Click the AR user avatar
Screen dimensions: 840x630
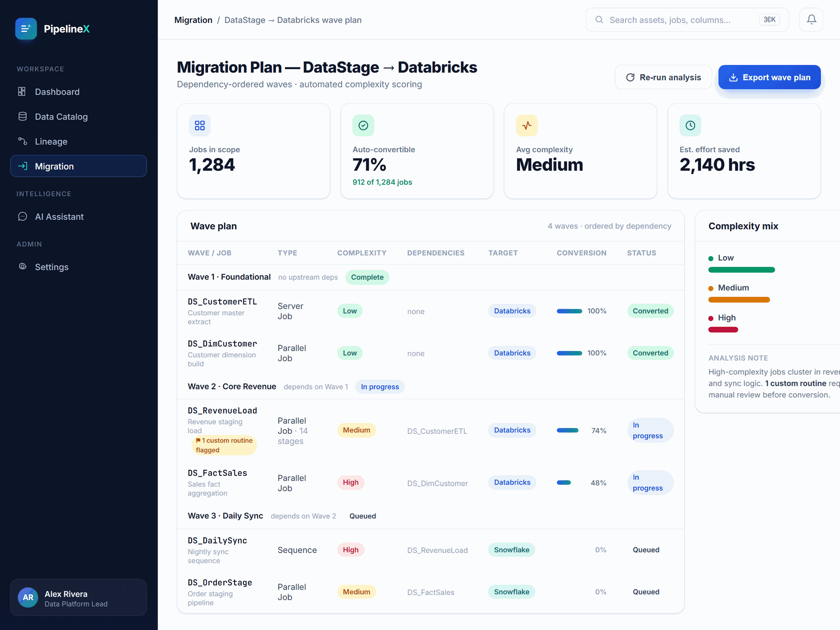(28, 597)
